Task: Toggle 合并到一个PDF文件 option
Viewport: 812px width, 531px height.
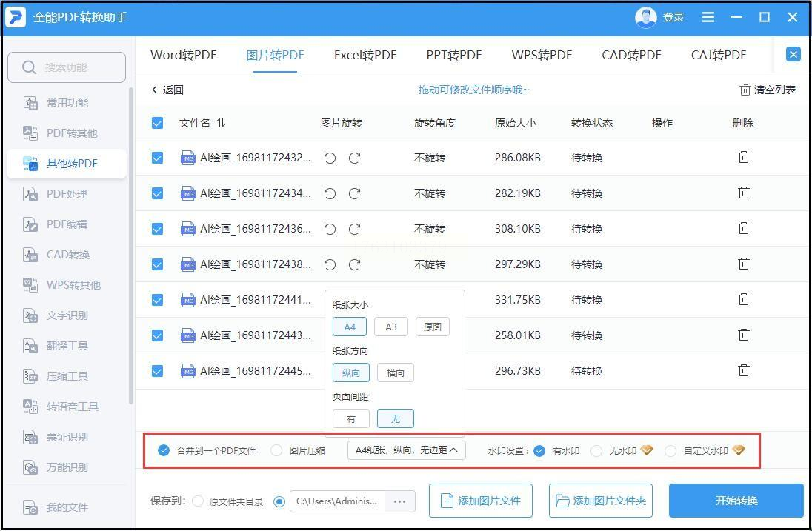Action: (164, 450)
